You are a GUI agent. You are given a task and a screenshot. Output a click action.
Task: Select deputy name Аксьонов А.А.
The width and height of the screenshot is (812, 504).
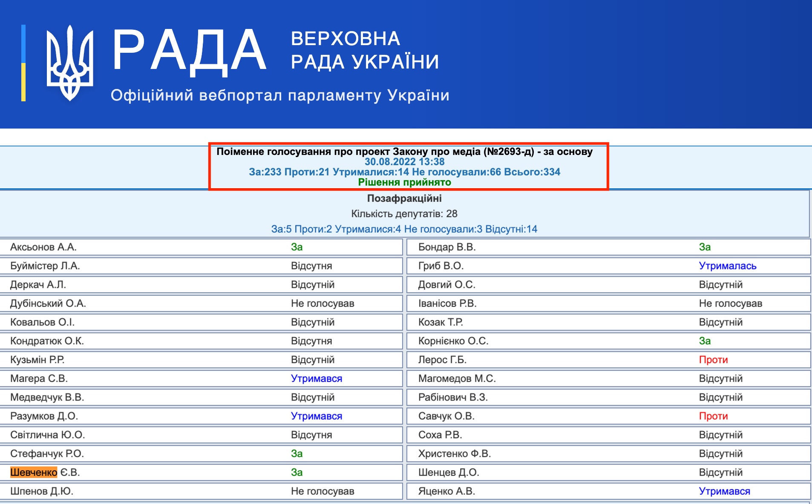(43, 247)
